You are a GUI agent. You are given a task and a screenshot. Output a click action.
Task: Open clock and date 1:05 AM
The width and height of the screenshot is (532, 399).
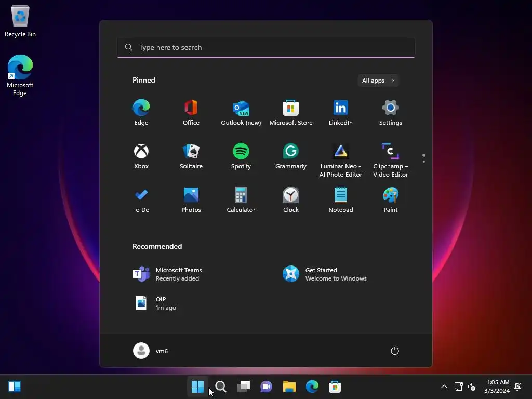(x=497, y=387)
